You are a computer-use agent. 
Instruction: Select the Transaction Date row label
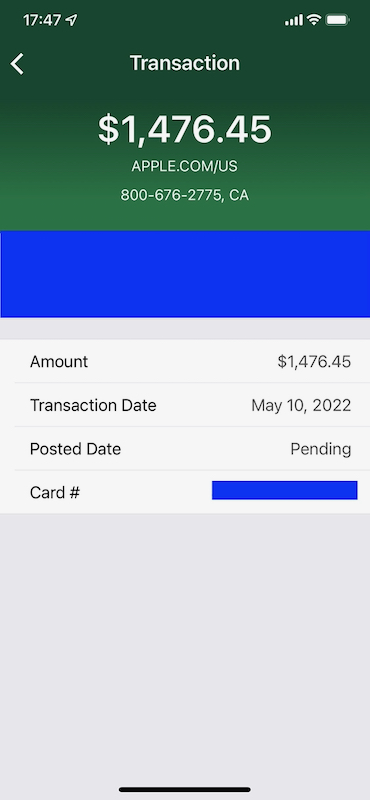coord(93,406)
